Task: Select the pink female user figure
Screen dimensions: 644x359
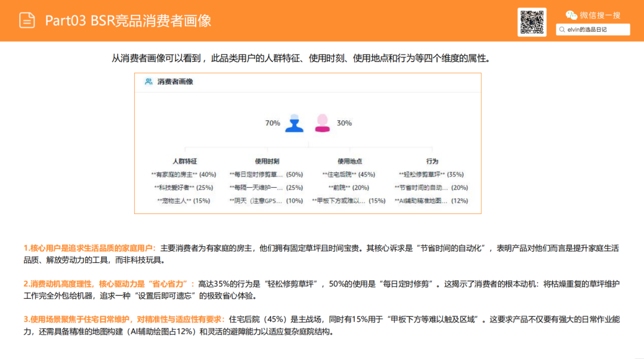Action: point(322,123)
